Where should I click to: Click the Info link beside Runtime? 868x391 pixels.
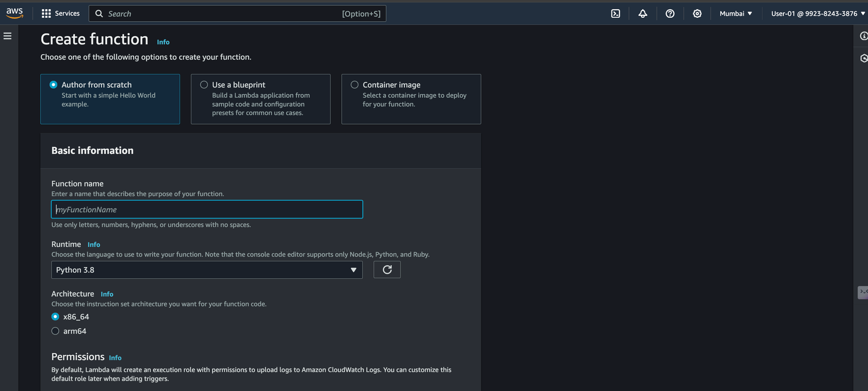tap(94, 245)
